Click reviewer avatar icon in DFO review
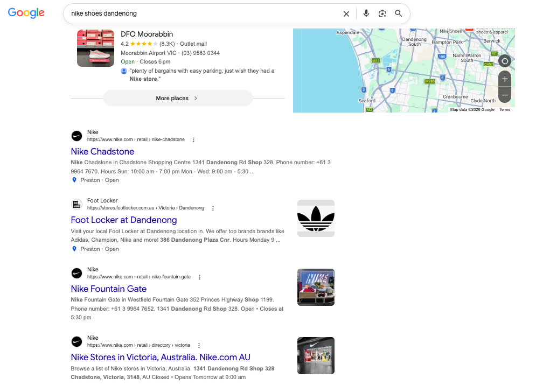The image size is (536, 392). tap(124, 71)
